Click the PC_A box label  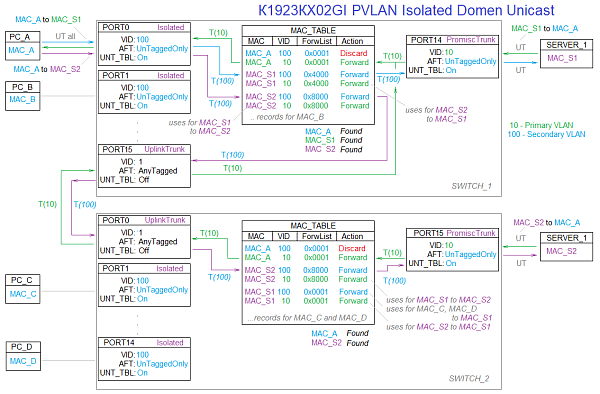[x=20, y=37]
